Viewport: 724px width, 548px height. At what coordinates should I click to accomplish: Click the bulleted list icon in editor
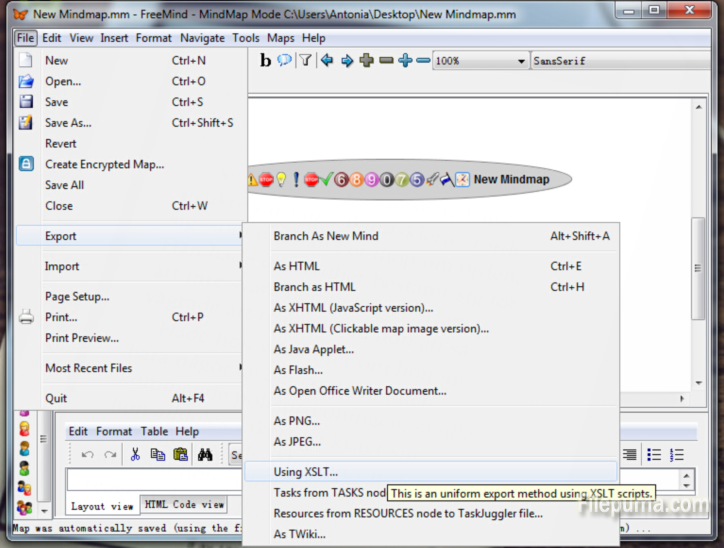click(x=654, y=454)
